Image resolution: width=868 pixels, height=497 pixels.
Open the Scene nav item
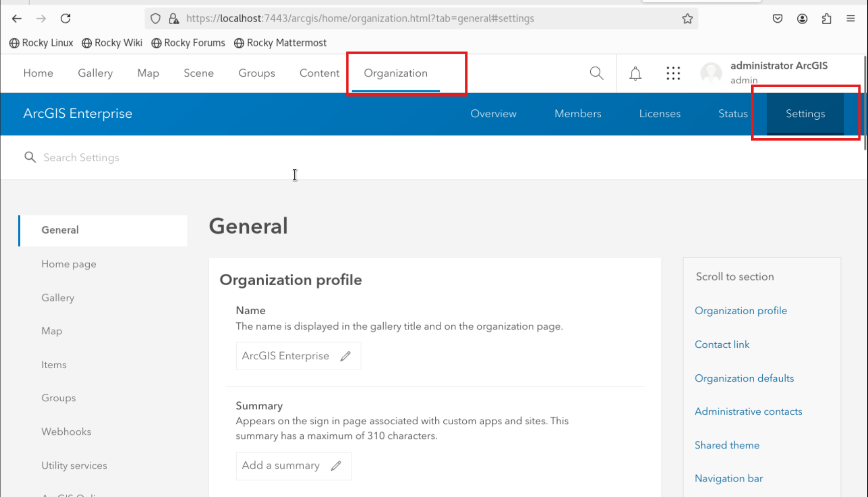[199, 73]
